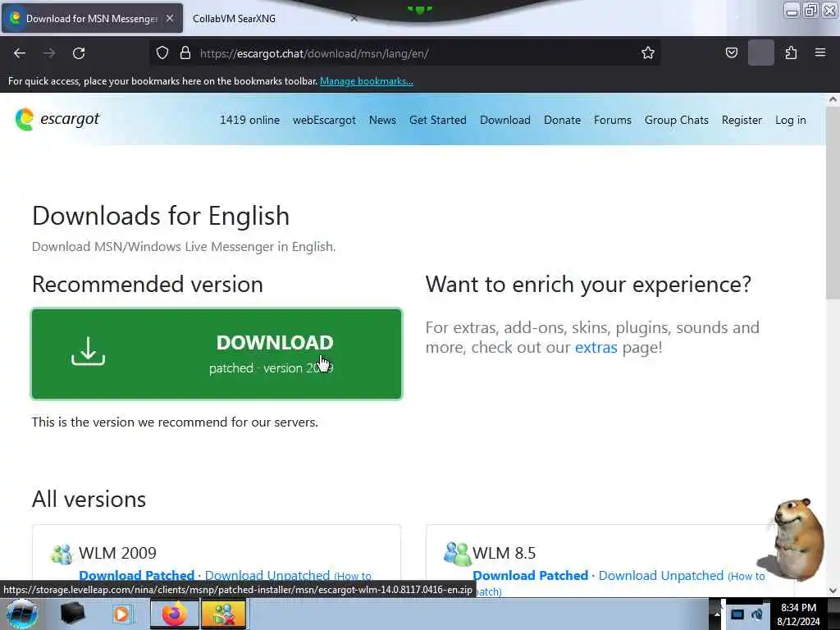This screenshot has width=840, height=630.
Task: Open the Extensions puzzle icon
Action: [792, 52]
